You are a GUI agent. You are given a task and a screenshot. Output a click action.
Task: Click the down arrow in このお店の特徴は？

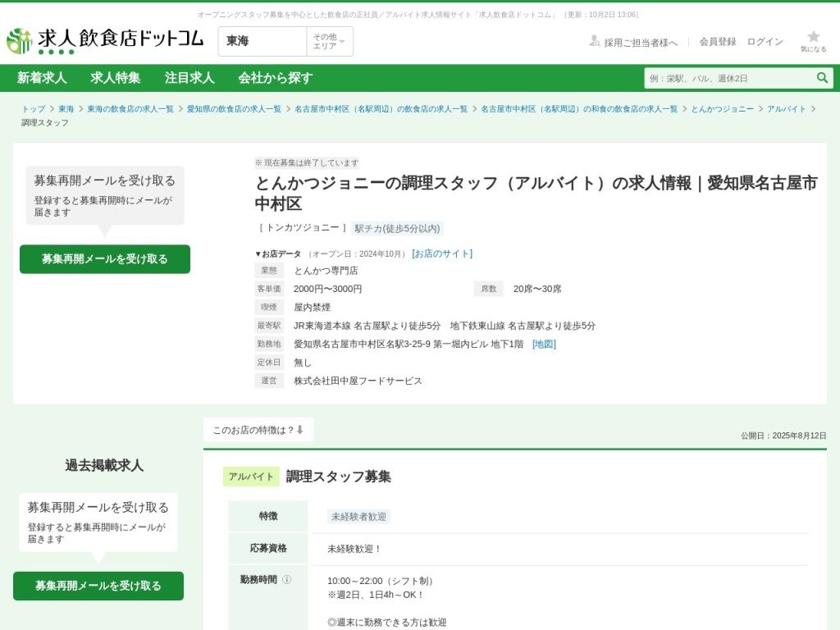point(300,430)
